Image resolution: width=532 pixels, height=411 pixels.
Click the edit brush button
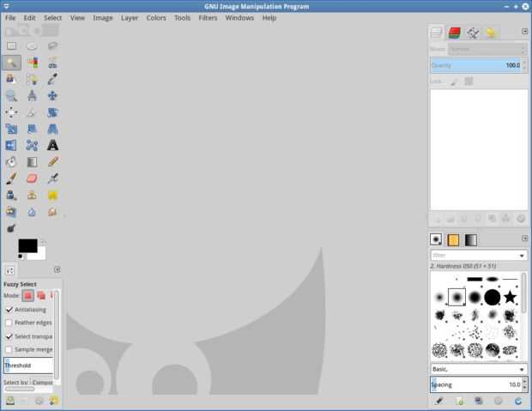point(439,402)
